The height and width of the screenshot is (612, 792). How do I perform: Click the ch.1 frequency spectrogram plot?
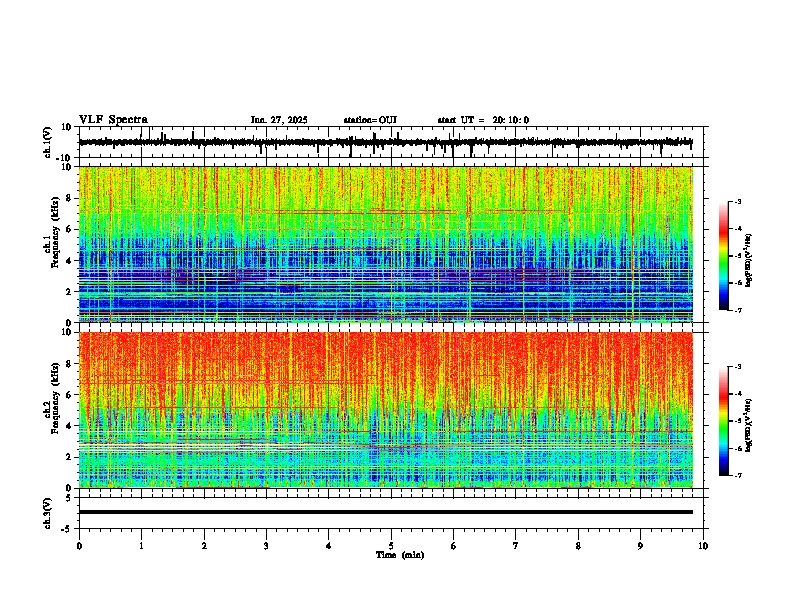pos(386,244)
